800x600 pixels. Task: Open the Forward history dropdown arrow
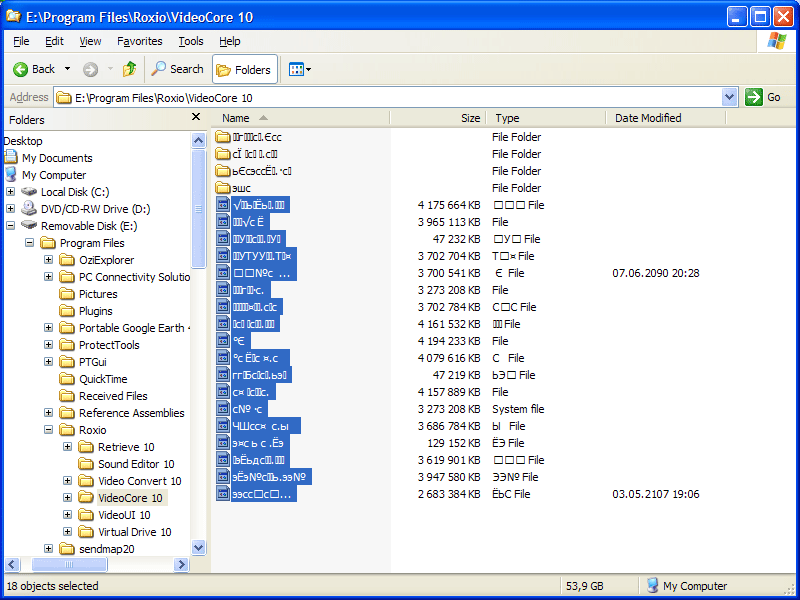click(110, 69)
